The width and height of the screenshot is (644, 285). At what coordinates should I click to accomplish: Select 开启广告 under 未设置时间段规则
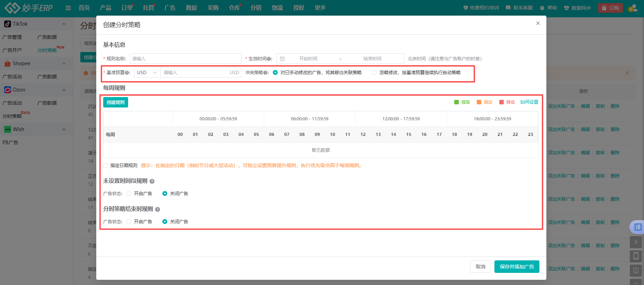129,193
